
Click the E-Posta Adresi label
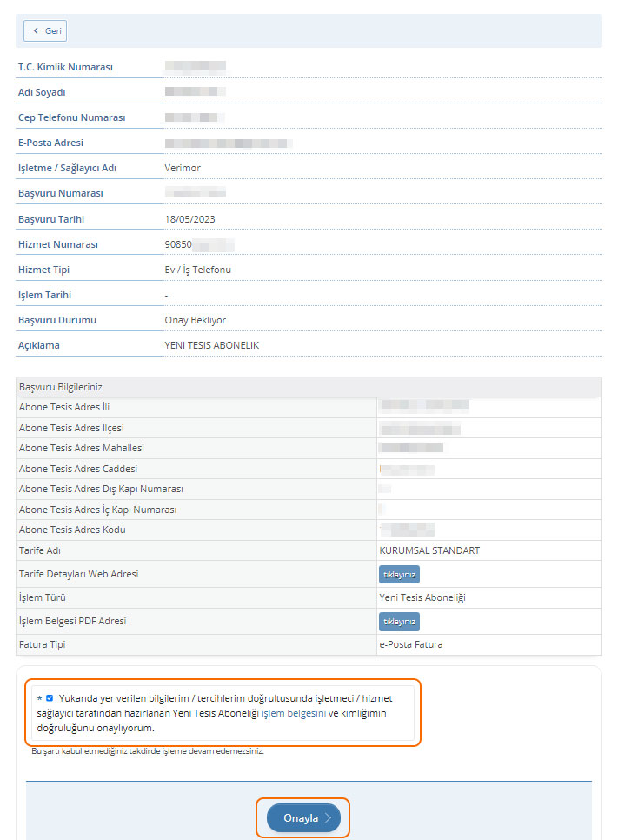tap(51, 143)
